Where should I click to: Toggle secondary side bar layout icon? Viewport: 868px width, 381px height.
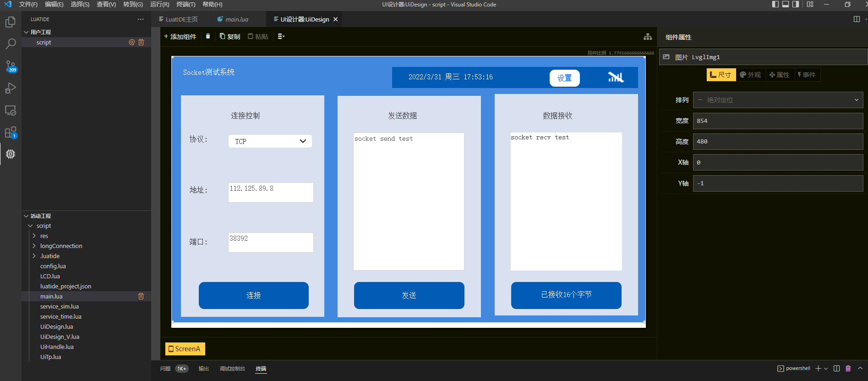(796, 4)
